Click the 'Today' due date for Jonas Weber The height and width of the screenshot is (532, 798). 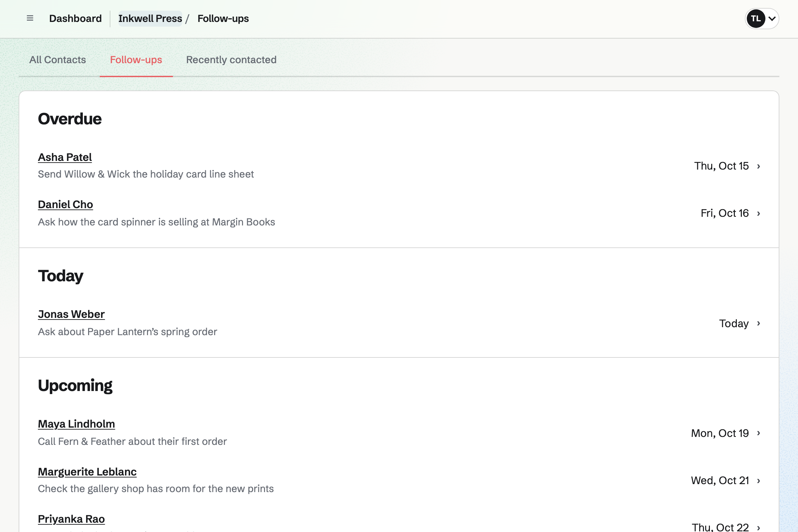(734, 324)
